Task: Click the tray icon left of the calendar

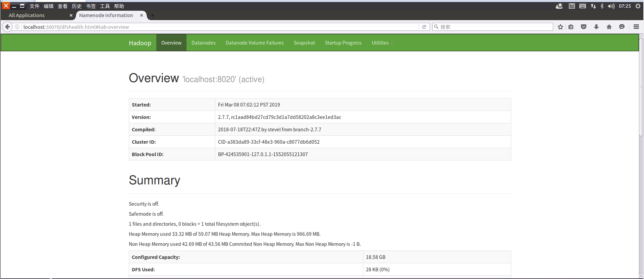Action: coord(559,6)
